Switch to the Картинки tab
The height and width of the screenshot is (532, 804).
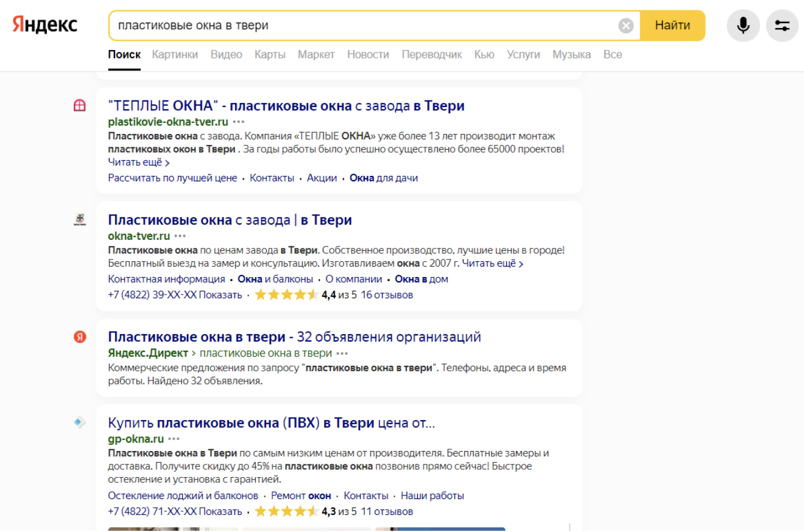tap(175, 54)
